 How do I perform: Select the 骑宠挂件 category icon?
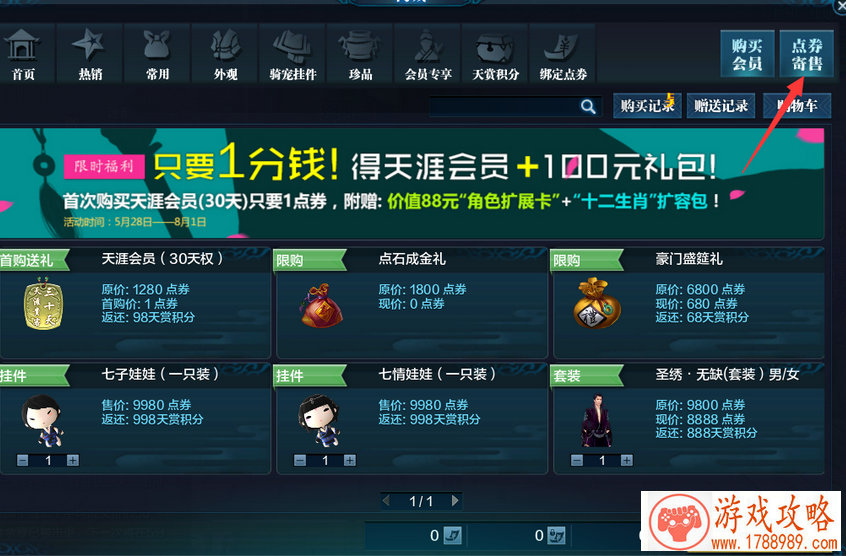tap(292, 46)
